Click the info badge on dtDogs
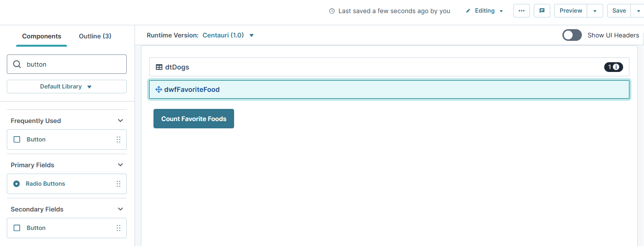The height and width of the screenshot is (246, 644). click(613, 67)
